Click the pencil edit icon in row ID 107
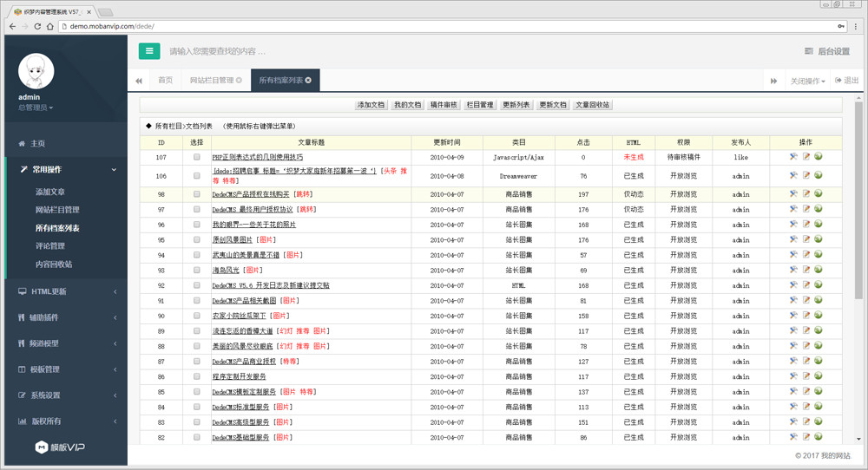Screen dimensions: 868x470 point(806,157)
